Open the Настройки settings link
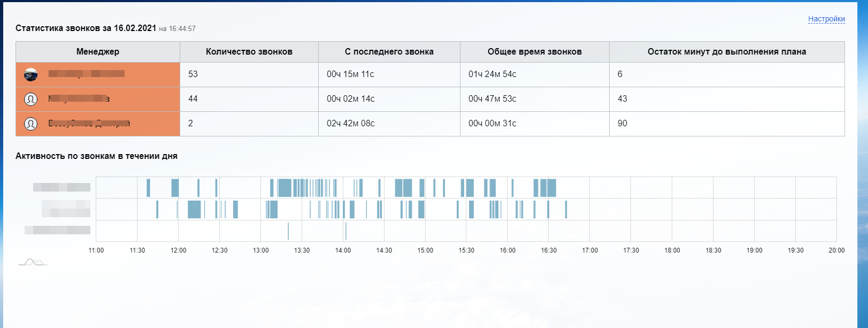The width and height of the screenshot is (868, 328). (x=826, y=19)
